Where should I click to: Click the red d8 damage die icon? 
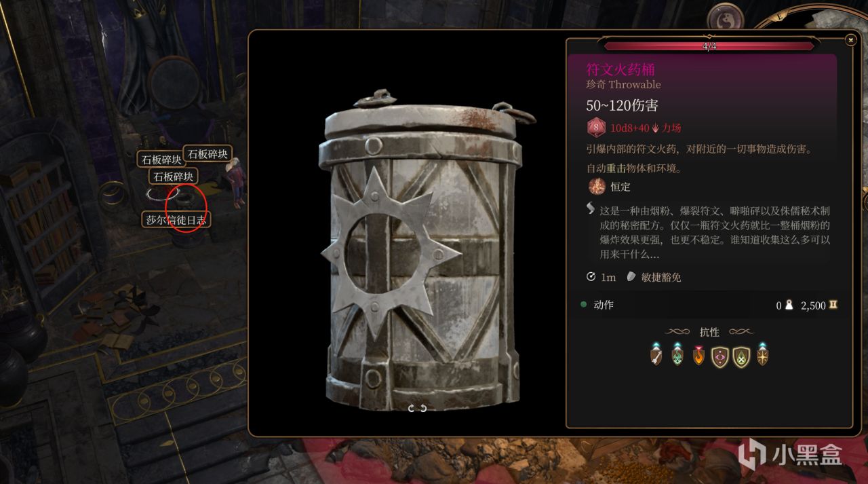(x=596, y=128)
